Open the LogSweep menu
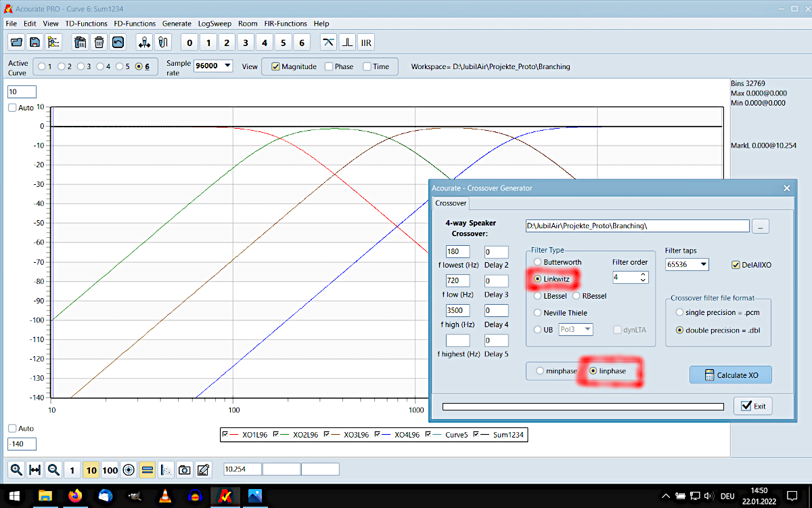The image size is (812, 508). tap(215, 23)
